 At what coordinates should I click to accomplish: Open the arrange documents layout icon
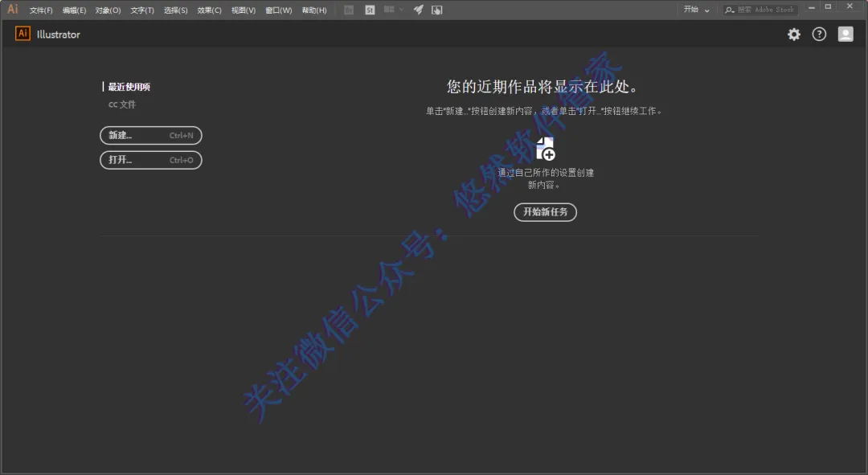coord(389,10)
